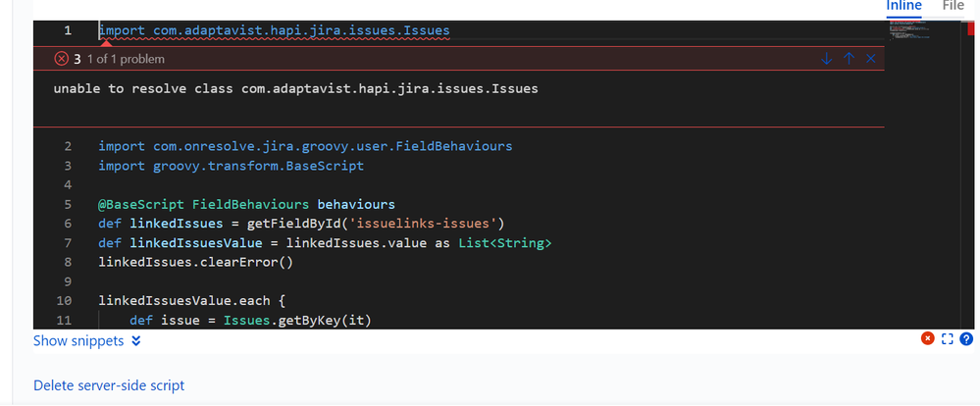Viewport: 980px width, 406px height.
Task: Click the 'unable to resolve class' error message
Action: (x=295, y=88)
